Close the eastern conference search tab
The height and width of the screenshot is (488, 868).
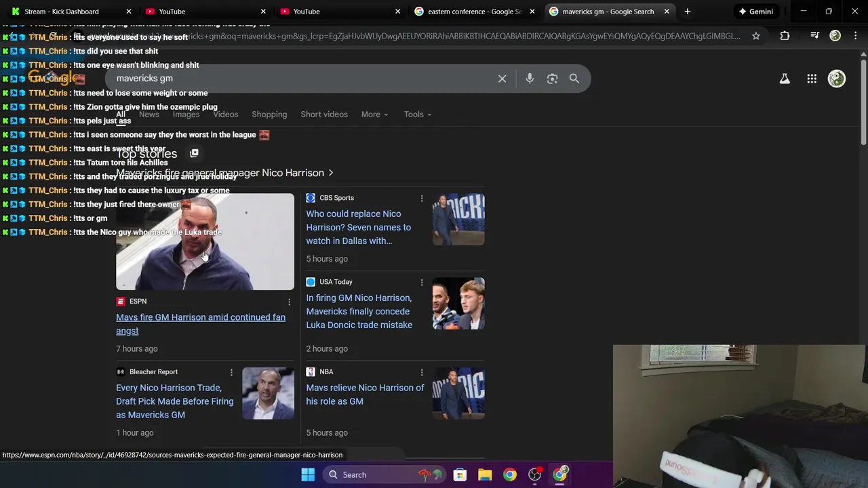coord(532,12)
